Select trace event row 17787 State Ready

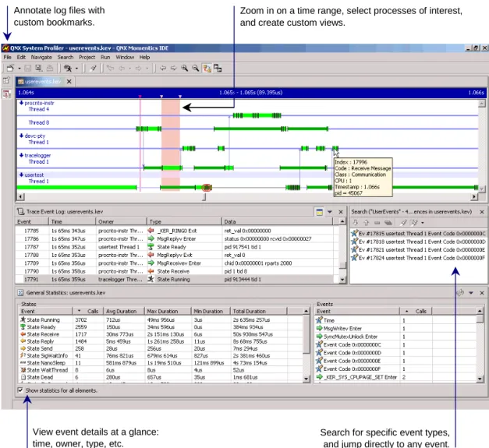point(178,247)
